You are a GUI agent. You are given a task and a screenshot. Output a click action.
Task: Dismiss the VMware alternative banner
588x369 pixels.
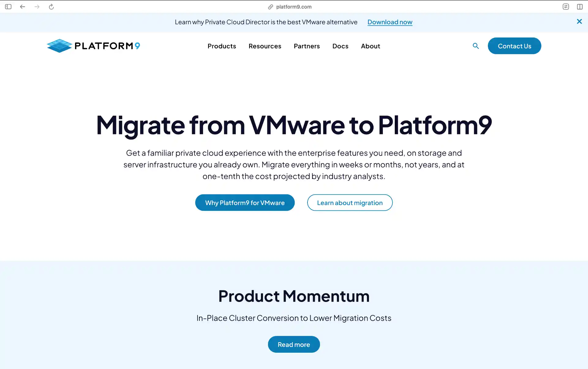point(579,21)
